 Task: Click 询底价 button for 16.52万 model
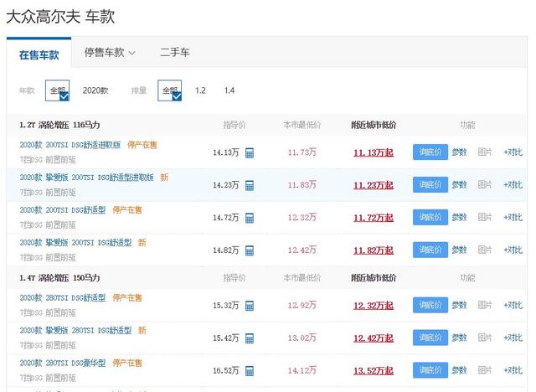(x=430, y=370)
